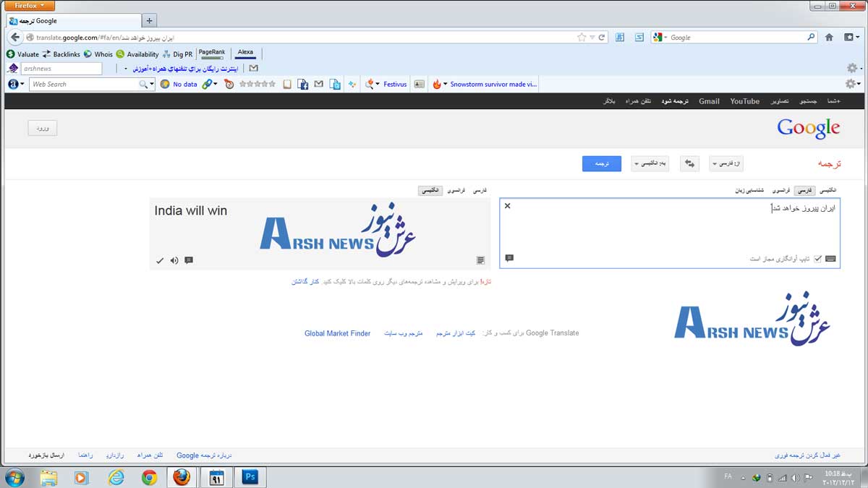
Task: Open YouTube from the Google bar
Action: pos(744,101)
